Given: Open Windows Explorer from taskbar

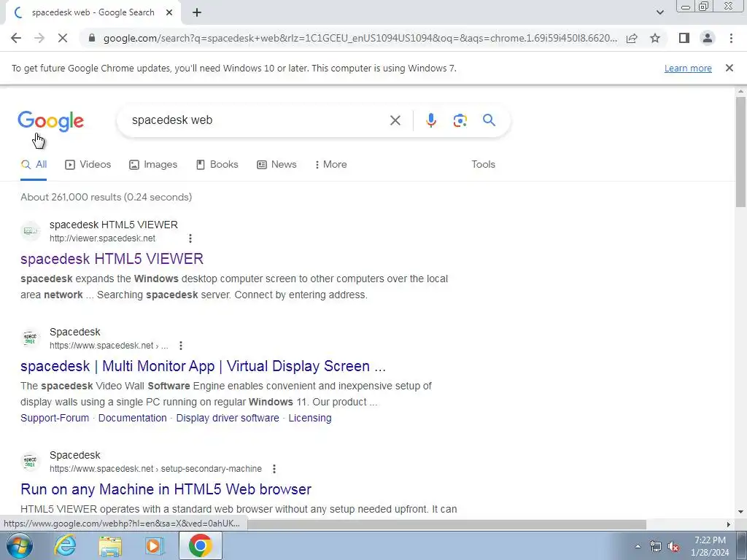Looking at the screenshot, I should (x=110, y=546).
